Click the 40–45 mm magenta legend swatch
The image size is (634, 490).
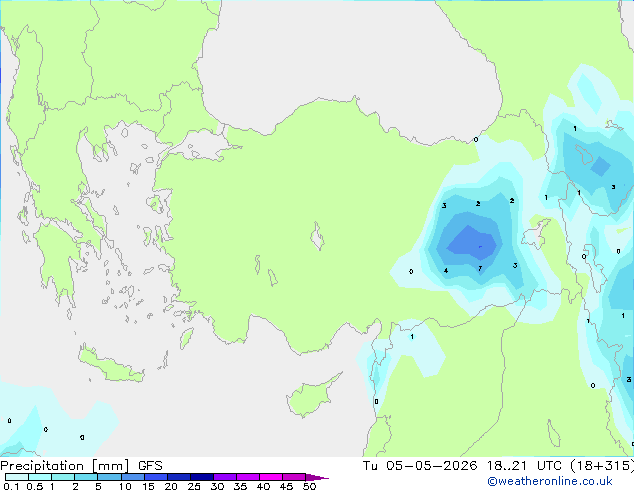coord(271,477)
